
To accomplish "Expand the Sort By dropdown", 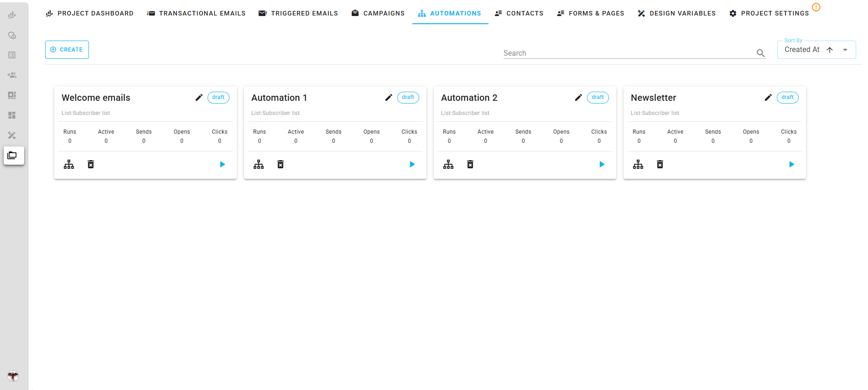I will (845, 50).
